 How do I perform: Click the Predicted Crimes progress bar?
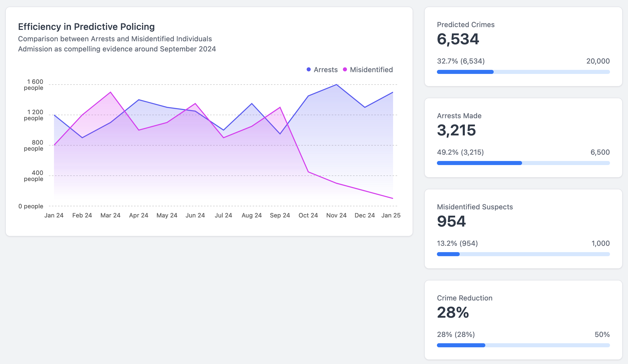(x=523, y=72)
